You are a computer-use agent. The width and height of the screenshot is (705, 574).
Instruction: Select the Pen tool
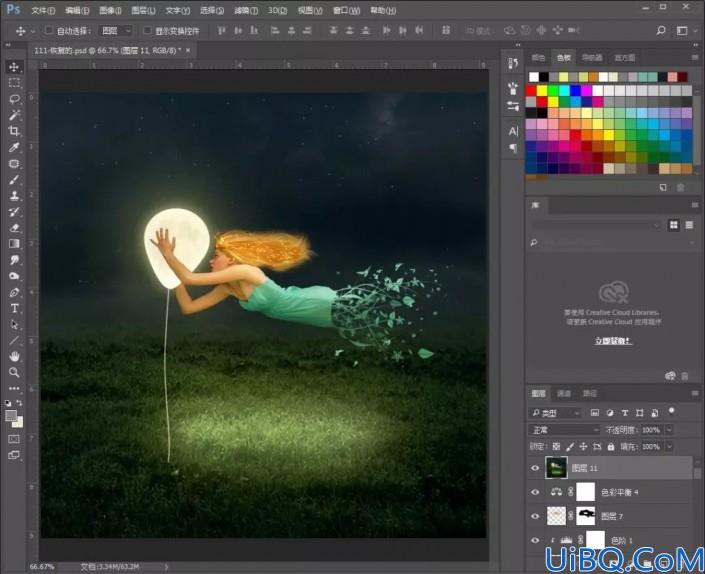14,292
